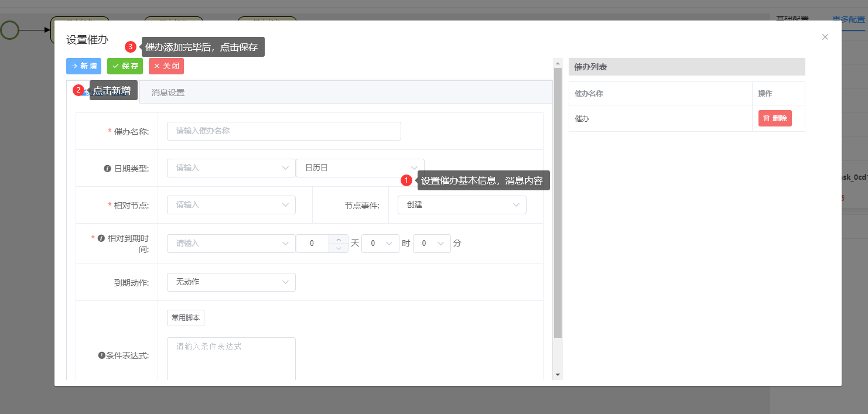Viewport: 868px width, 414px height.
Task: Click the red 关闭 (Close) button
Action: (x=166, y=66)
